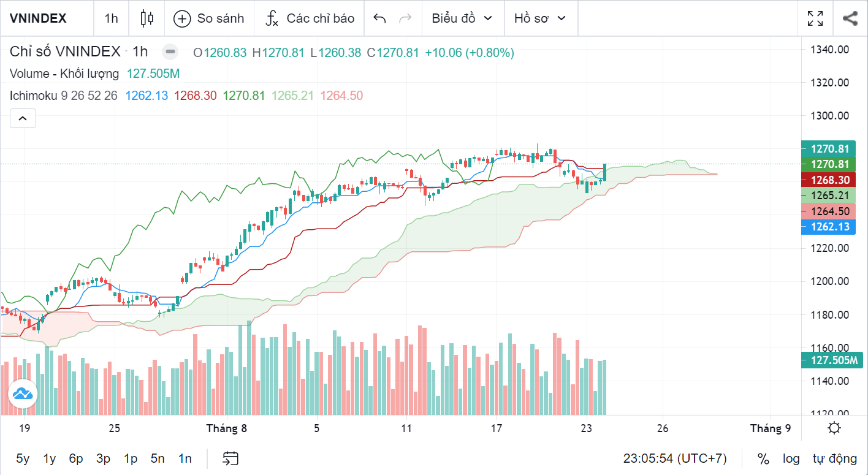The height and width of the screenshot is (475, 868).
Task: Share the chart via share icon
Action: (x=850, y=18)
